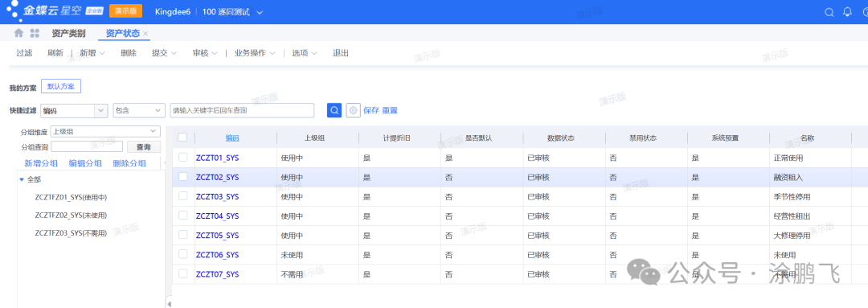
Task: Select the 默认方案 scheme button
Action: 61,87
